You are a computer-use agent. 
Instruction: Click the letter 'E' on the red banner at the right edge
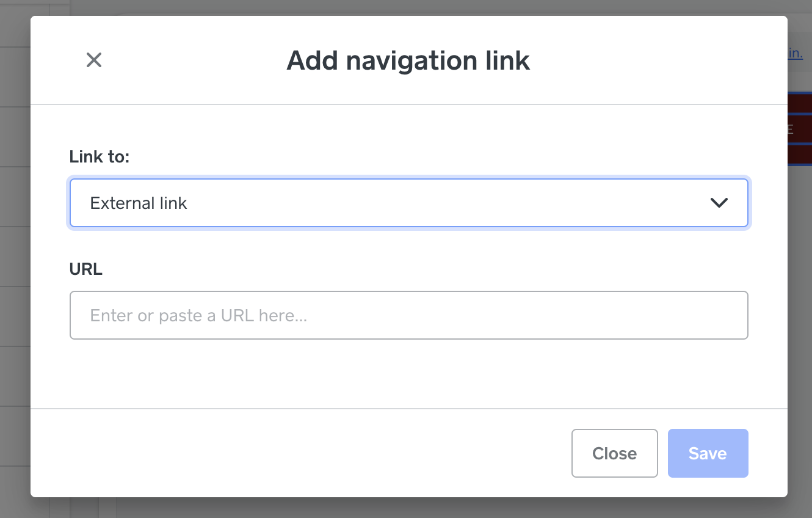[x=790, y=129]
